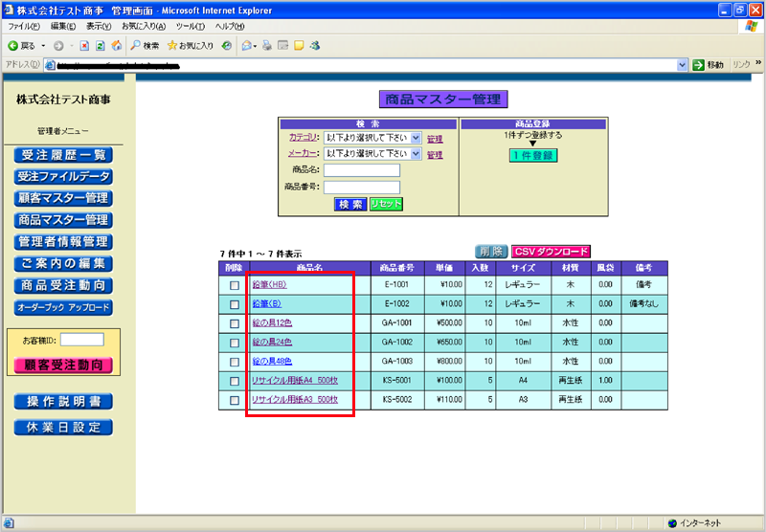Image resolution: width=766 pixels, height=532 pixels.
Task: Click the blue 検索 search button
Action: [x=349, y=204]
